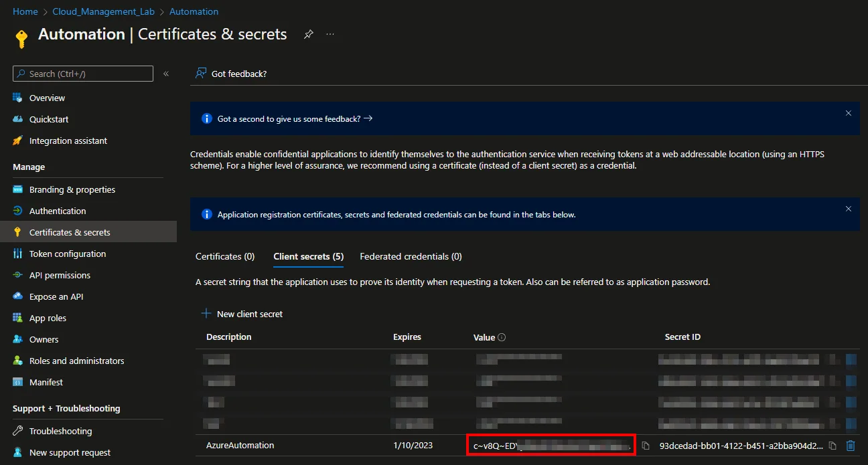The image size is (868, 465).
Task: Click the Owners people icon
Action: (x=17, y=339)
